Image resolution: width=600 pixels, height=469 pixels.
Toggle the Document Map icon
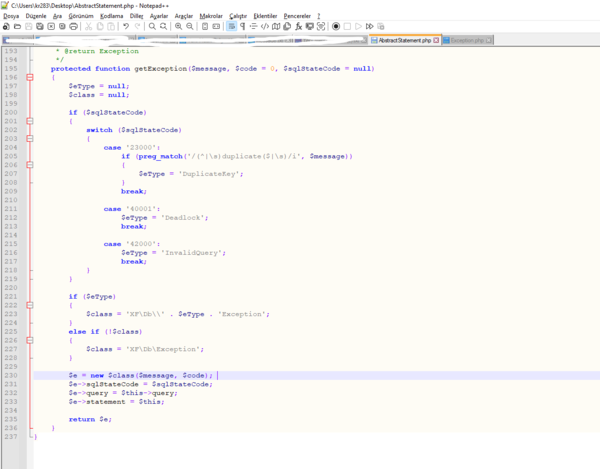pyautogui.click(x=276, y=26)
